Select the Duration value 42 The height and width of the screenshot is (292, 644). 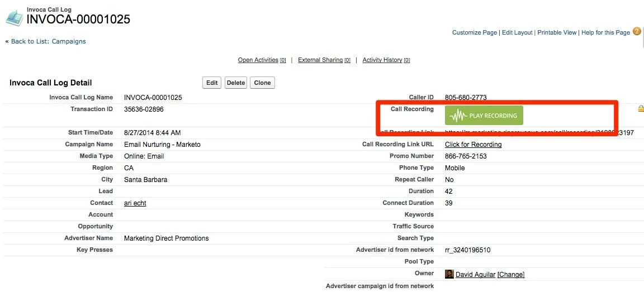448,192
